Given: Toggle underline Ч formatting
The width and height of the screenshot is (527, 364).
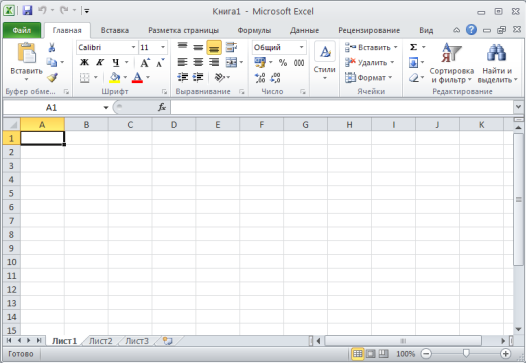Looking at the screenshot, I should [116, 62].
